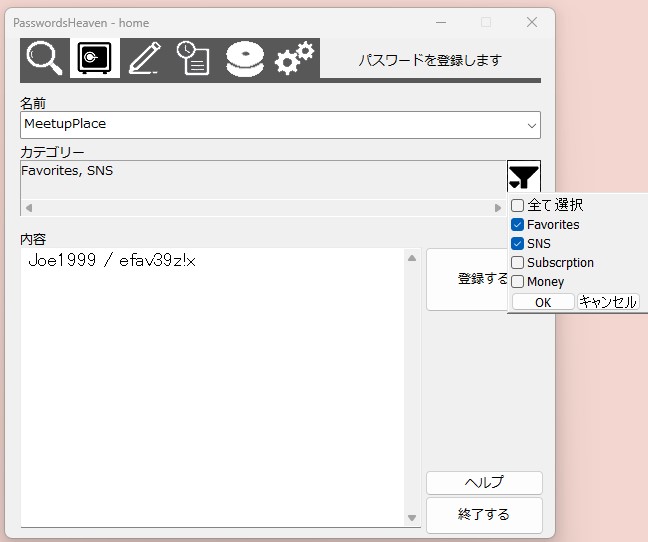648x542 pixels.
Task: Click the 内容 scrollbar up arrow
Action: (412, 258)
